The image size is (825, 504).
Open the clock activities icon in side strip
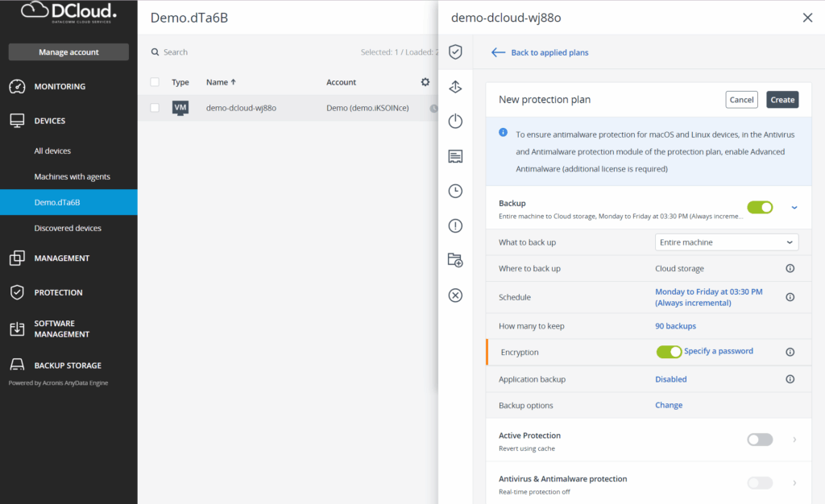(x=455, y=191)
